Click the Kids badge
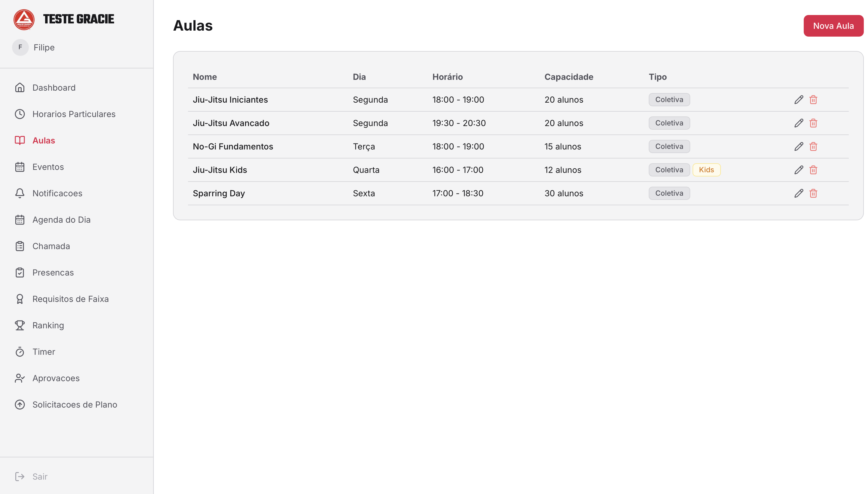868x494 pixels. point(706,170)
